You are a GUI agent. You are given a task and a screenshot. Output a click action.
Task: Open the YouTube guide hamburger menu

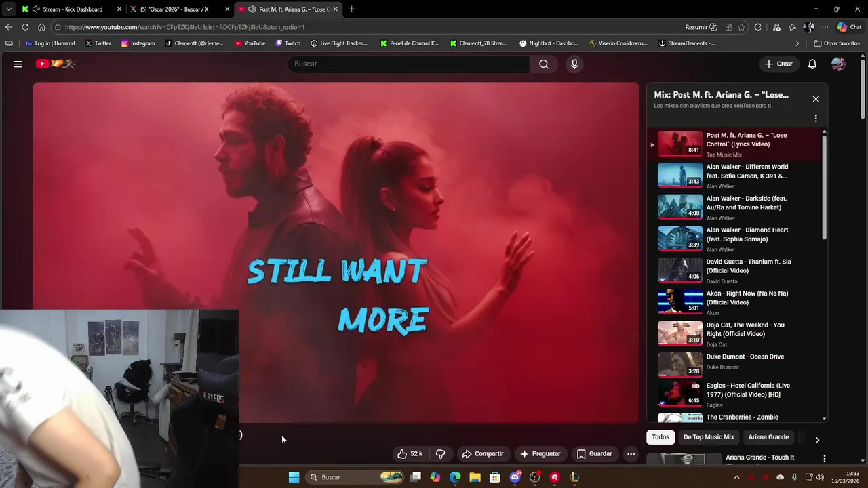(x=18, y=64)
